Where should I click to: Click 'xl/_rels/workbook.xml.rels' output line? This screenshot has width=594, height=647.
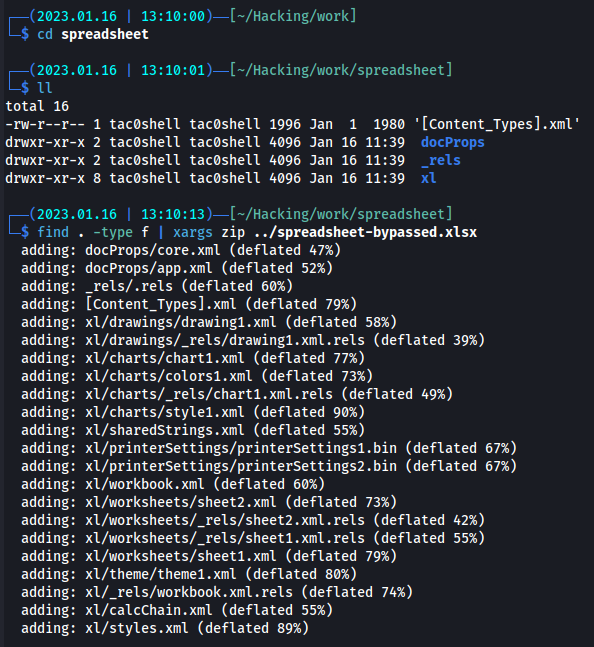pos(217,592)
